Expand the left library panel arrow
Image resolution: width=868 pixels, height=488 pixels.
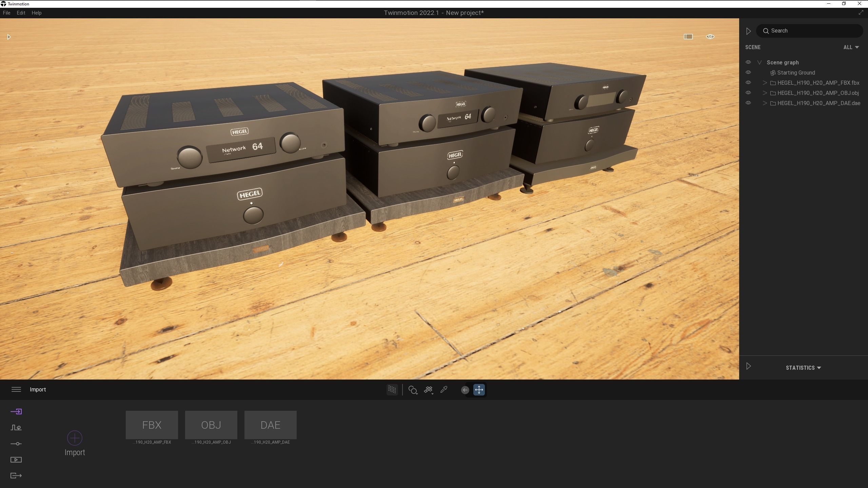click(x=9, y=37)
